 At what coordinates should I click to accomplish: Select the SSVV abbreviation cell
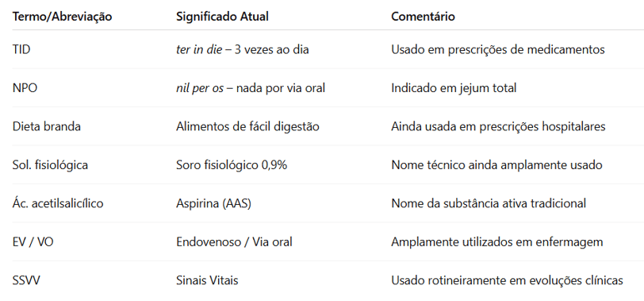tap(26, 280)
